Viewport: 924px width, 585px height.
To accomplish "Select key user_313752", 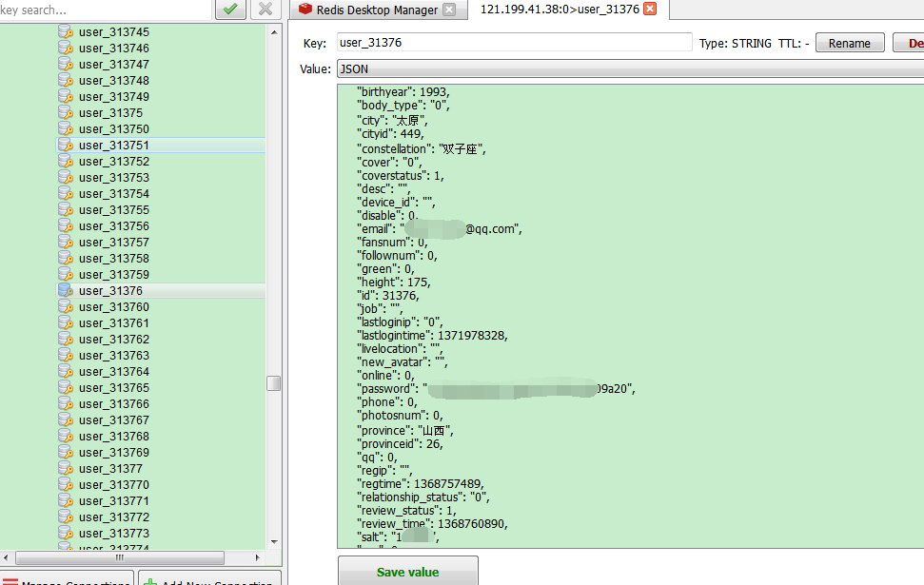I will point(114,162).
